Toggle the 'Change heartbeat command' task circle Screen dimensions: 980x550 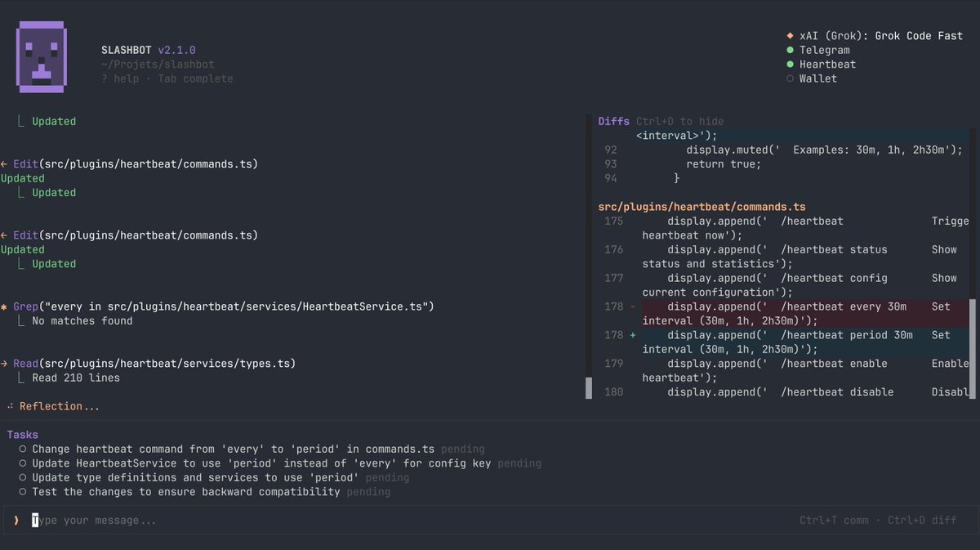(24, 449)
